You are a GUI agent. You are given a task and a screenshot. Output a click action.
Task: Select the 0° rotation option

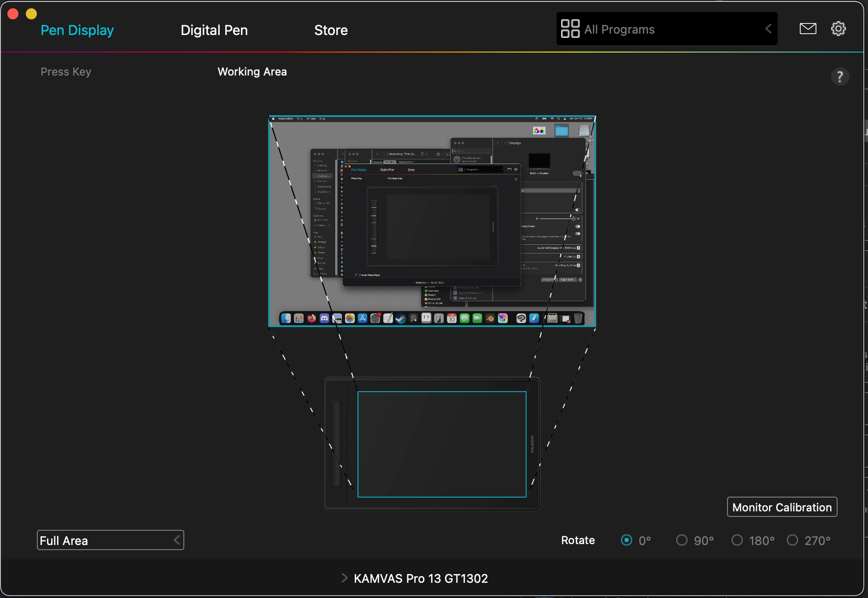pyautogui.click(x=627, y=540)
